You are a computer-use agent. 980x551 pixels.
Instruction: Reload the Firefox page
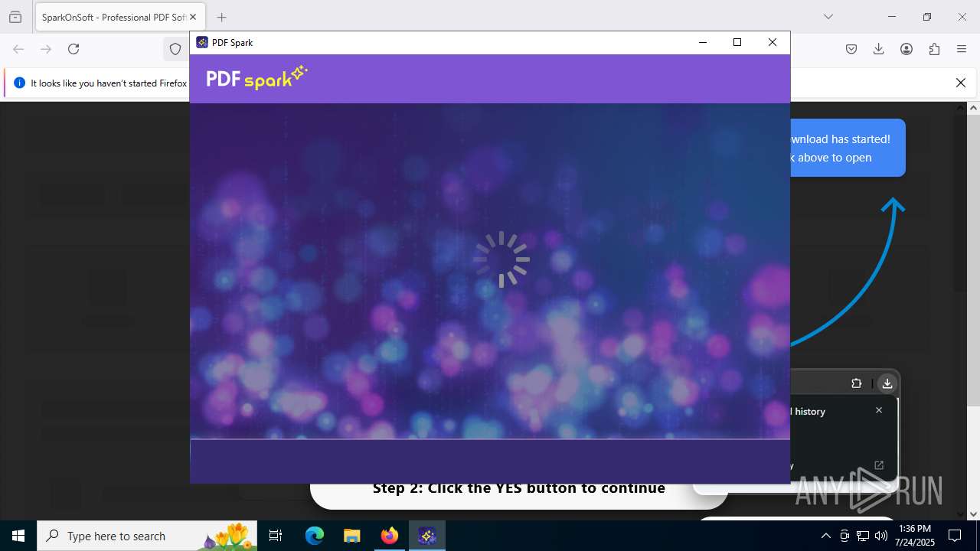[x=73, y=49]
